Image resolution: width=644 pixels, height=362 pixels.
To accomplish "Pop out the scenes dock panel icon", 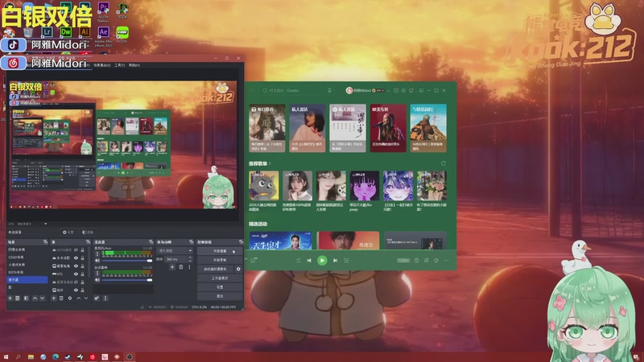I will click(46, 242).
